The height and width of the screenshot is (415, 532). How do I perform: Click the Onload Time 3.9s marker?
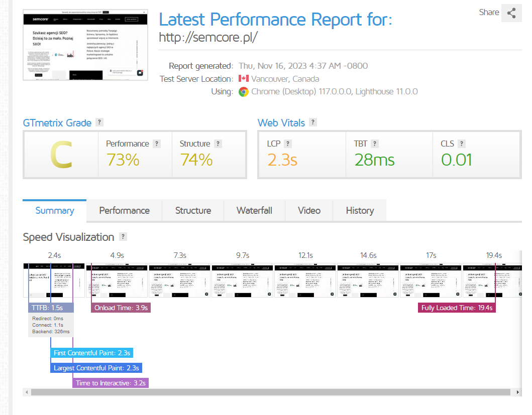[x=121, y=308]
